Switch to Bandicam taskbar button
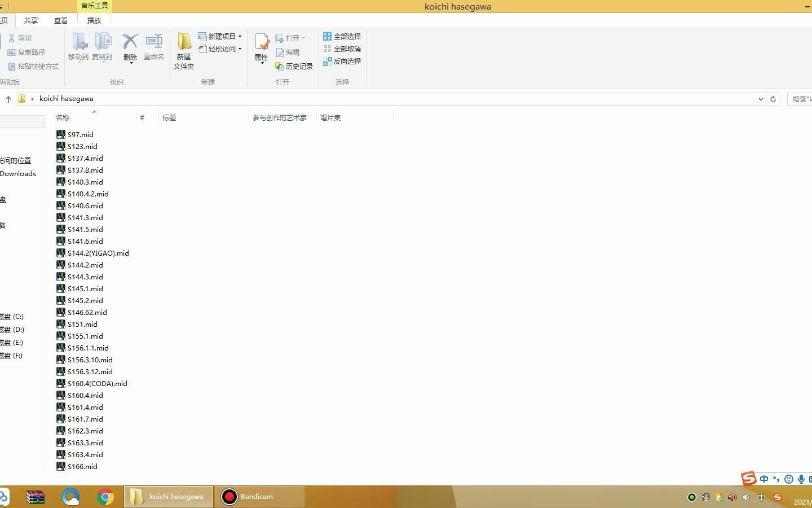Screen dimensions: 812x508 coord(259,497)
